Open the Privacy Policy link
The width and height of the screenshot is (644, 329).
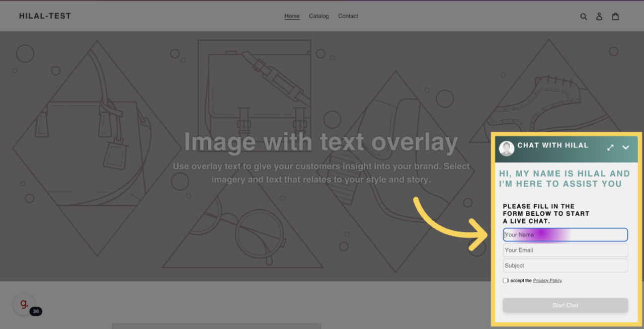(x=547, y=281)
